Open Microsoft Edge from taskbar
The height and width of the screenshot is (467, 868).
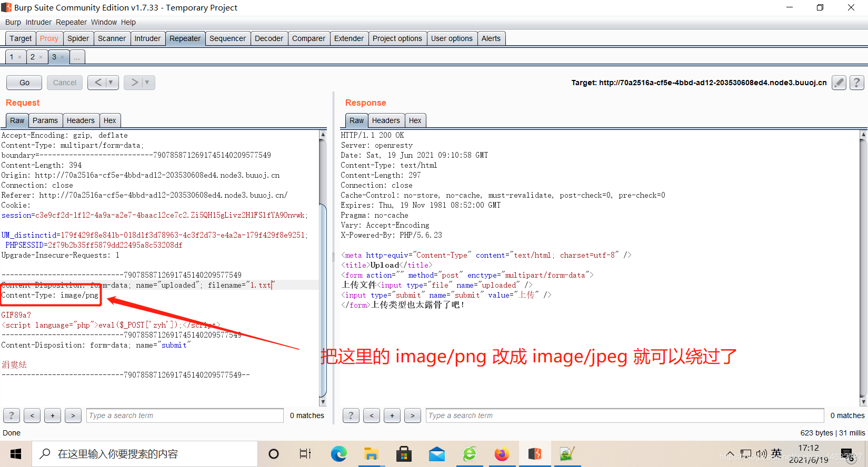(x=338, y=454)
